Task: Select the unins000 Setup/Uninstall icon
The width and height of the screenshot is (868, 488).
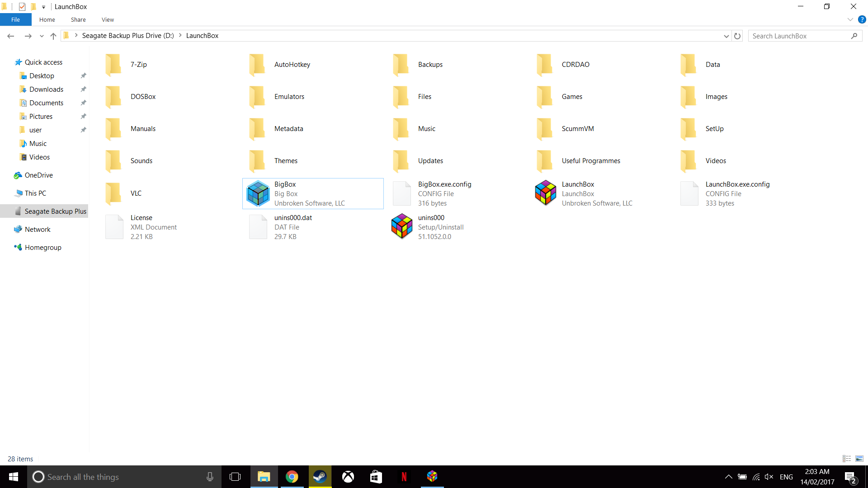Action: [x=402, y=226]
